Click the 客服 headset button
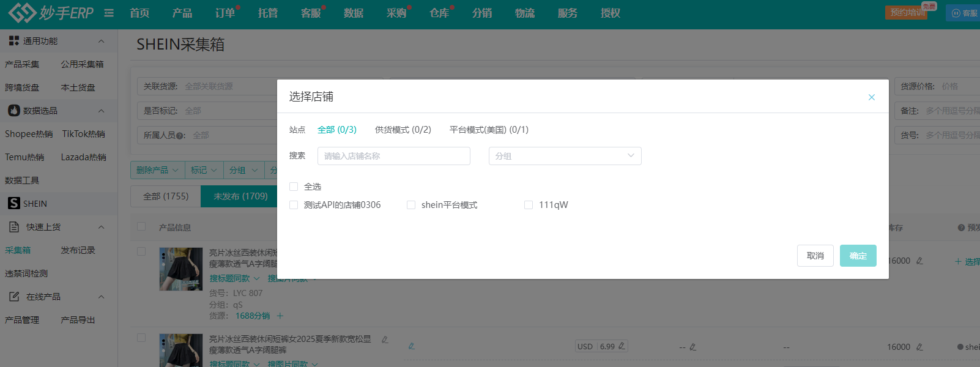 coord(963,13)
